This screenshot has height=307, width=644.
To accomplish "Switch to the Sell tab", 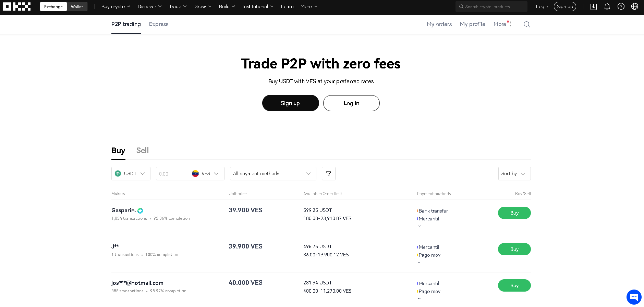I will [x=143, y=150].
